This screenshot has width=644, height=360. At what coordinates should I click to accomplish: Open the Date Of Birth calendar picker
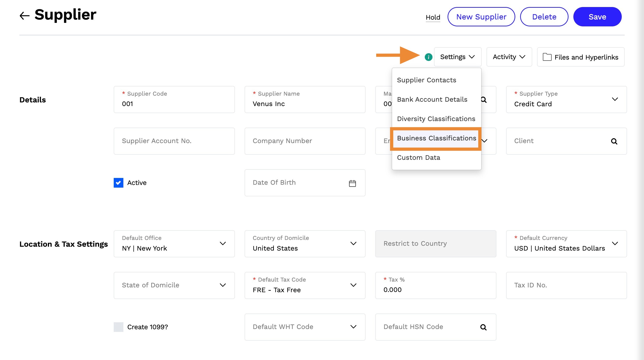[352, 183]
